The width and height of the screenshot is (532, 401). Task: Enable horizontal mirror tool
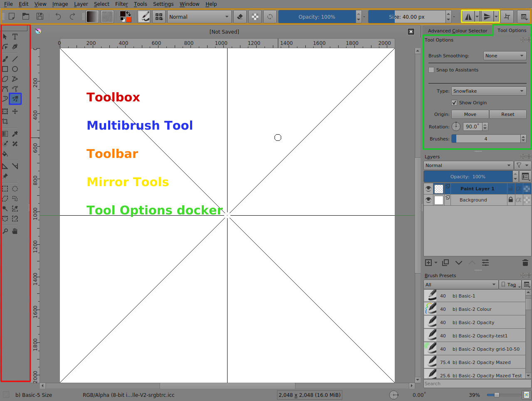(468, 17)
